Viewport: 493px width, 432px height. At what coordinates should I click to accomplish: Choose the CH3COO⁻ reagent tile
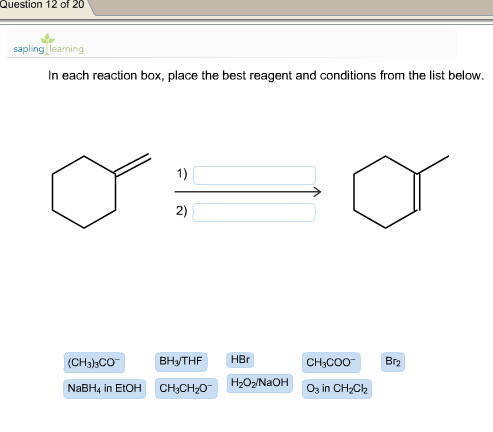(331, 362)
